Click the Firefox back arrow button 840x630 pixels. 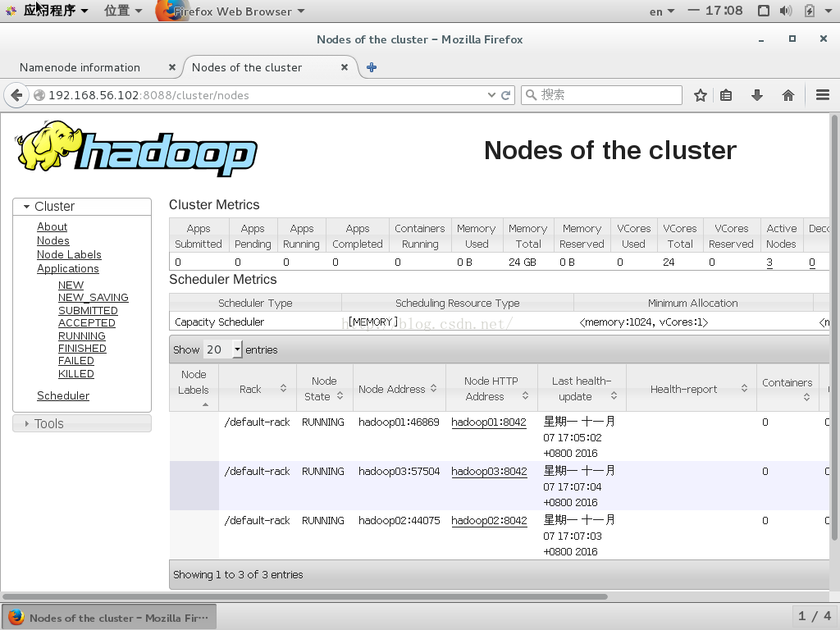pos(16,95)
